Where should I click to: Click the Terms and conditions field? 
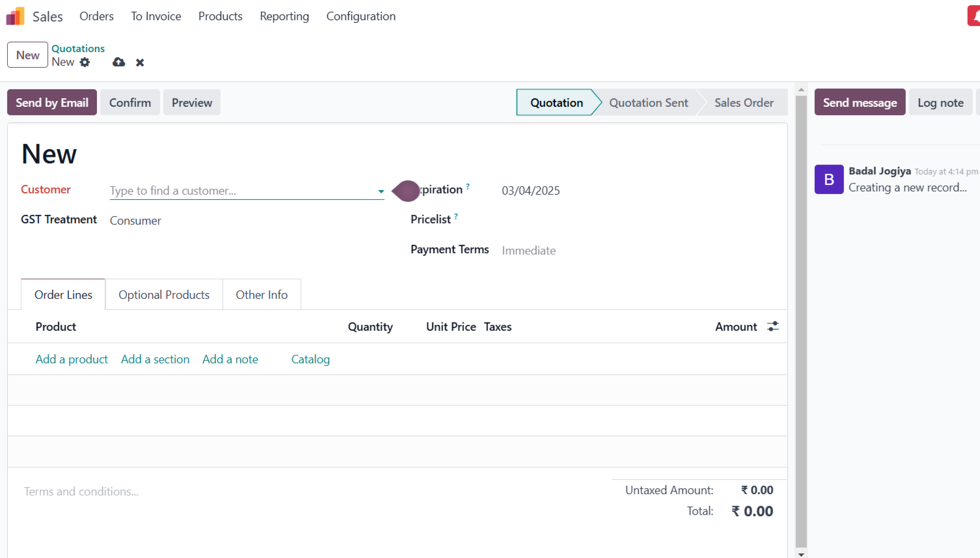(81, 491)
